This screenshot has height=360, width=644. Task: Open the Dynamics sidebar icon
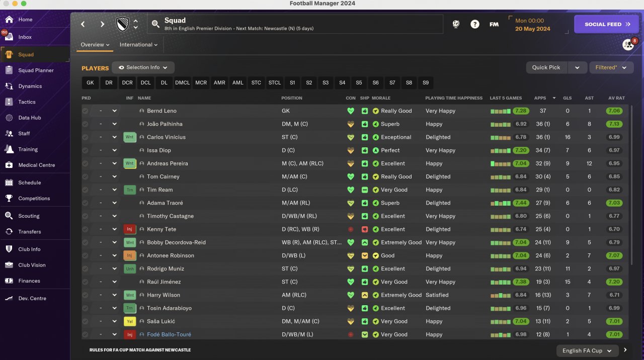pyautogui.click(x=9, y=86)
